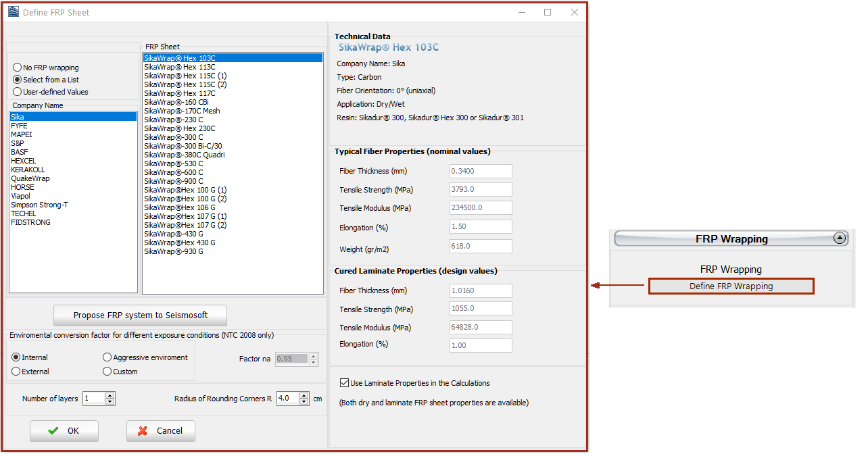The image size is (868, 456).
Task: Select SikaWrap Hex 230C sheet
Action: [180, 128]
